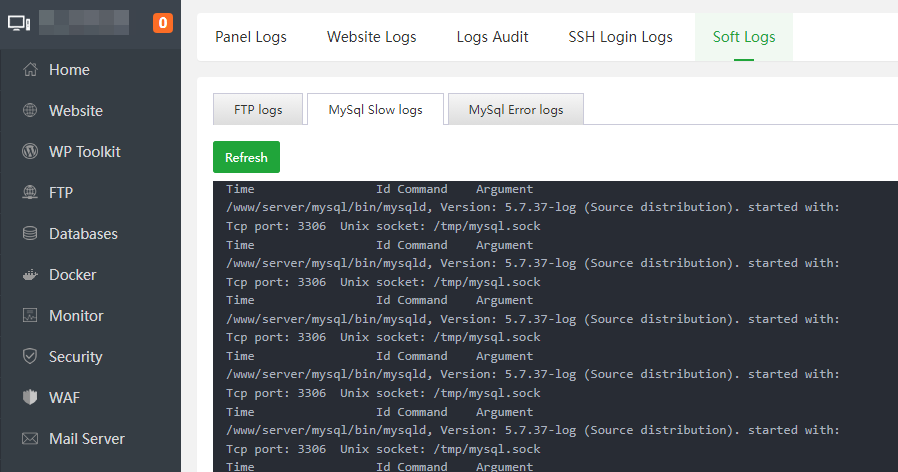Click the FTP icon in sidebar
Viewport: 898px width, 472px height.
[x=30, y=193]
